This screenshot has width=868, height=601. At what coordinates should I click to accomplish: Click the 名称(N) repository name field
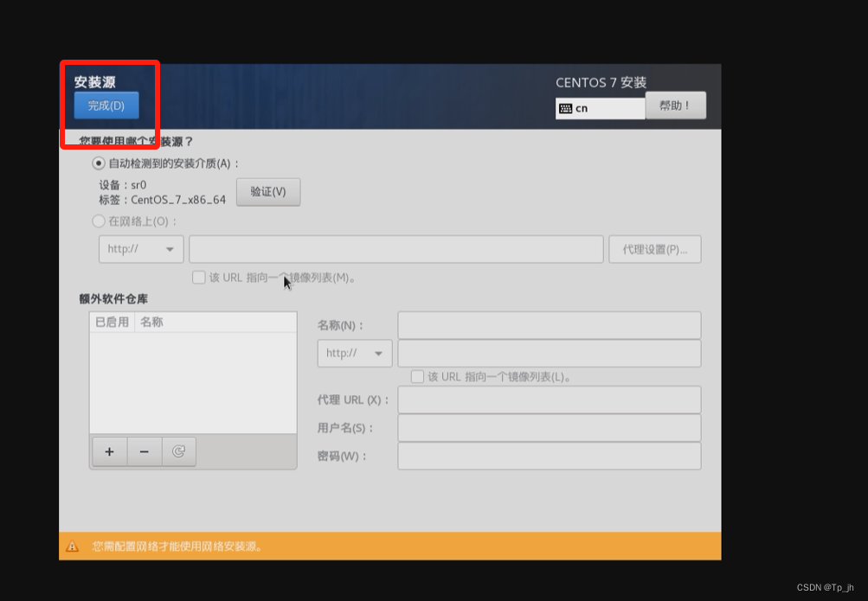pos(550,325)
